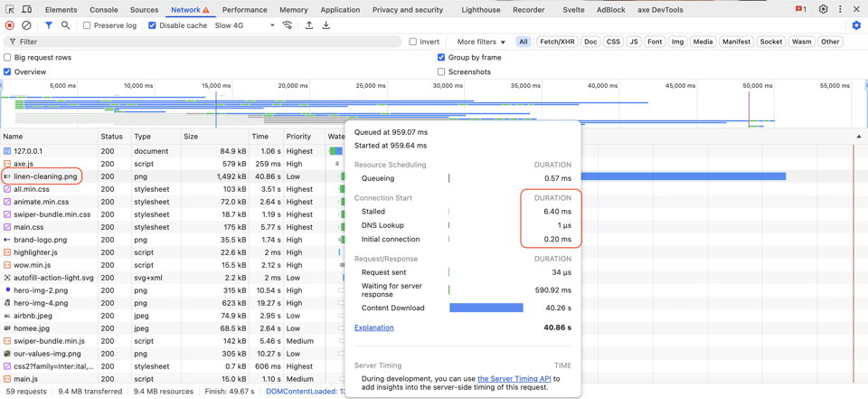Screen dimensions: 868x399
Task: Switch to the Console tab
Action: [x=103, y=9]
